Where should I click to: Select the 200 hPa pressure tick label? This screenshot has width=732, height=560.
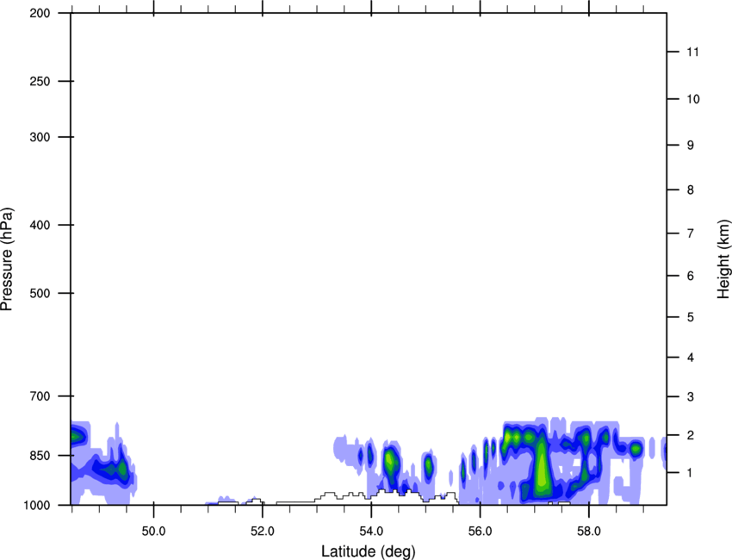click(x=39, y=14)
